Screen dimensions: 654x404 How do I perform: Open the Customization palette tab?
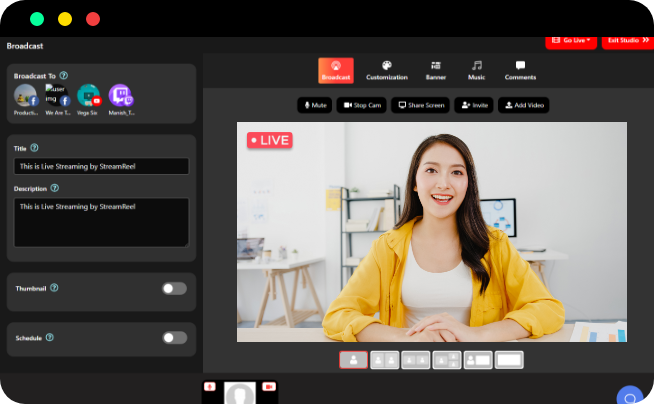click(386, 70)
